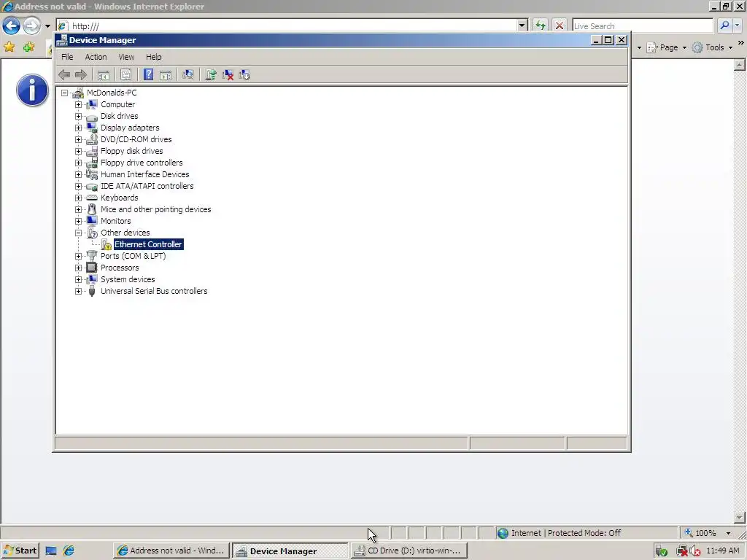This screenshot has height=560, width=747.
Task: Open the File menu in Device Manager
Action: point(67,57)
